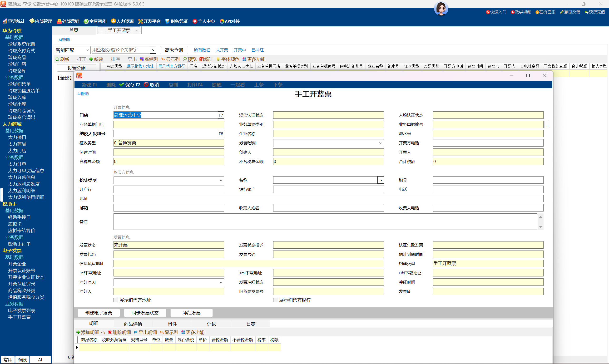Click the Preview magnifier icon

coord(185,59)
